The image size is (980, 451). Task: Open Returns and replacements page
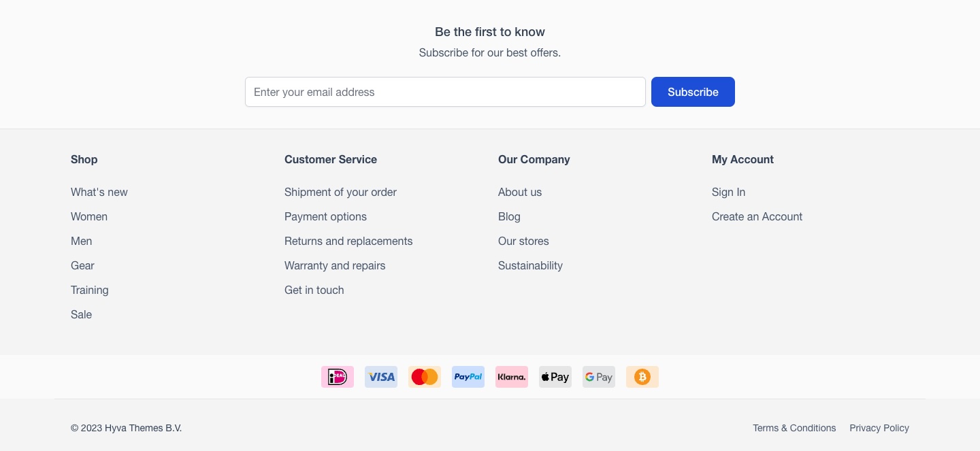348,241
